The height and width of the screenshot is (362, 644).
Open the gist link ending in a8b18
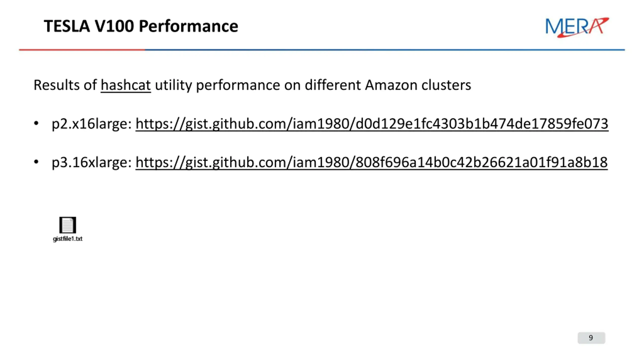[372, 162]
